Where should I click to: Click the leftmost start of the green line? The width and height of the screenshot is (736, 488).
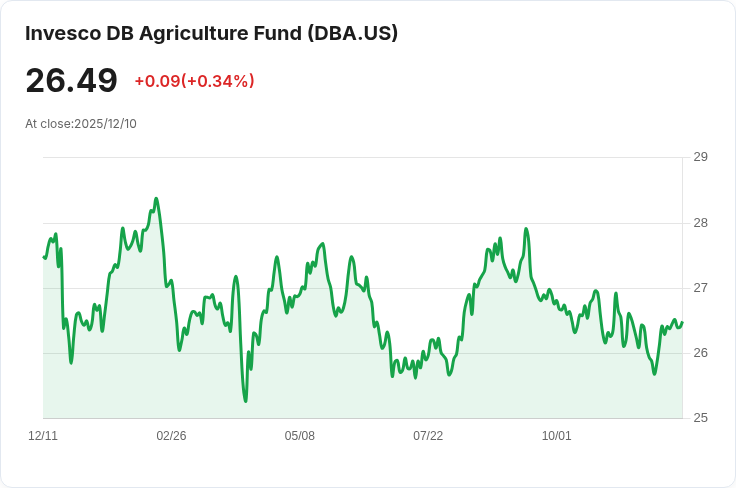(44, 257)
